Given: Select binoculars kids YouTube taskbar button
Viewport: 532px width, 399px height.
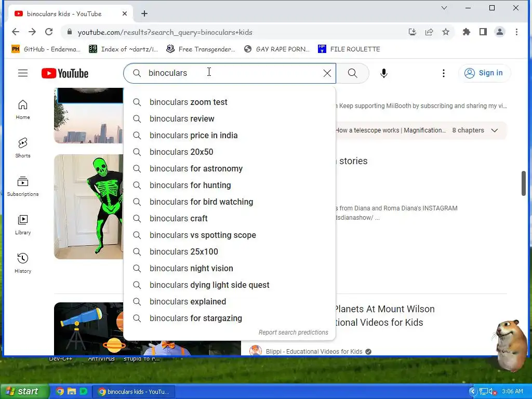Looking at the screenshot, I should (x=134, y=392).
